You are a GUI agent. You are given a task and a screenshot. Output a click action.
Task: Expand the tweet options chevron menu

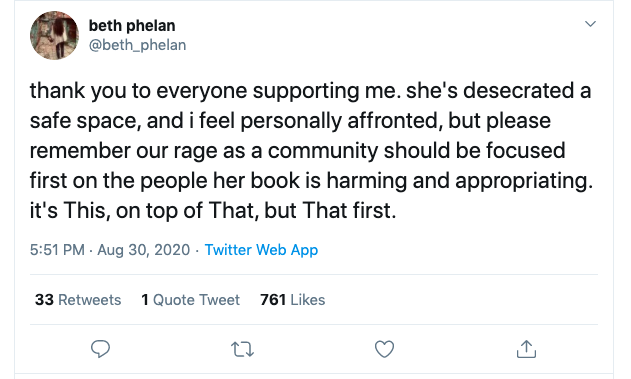pos(590,24)
